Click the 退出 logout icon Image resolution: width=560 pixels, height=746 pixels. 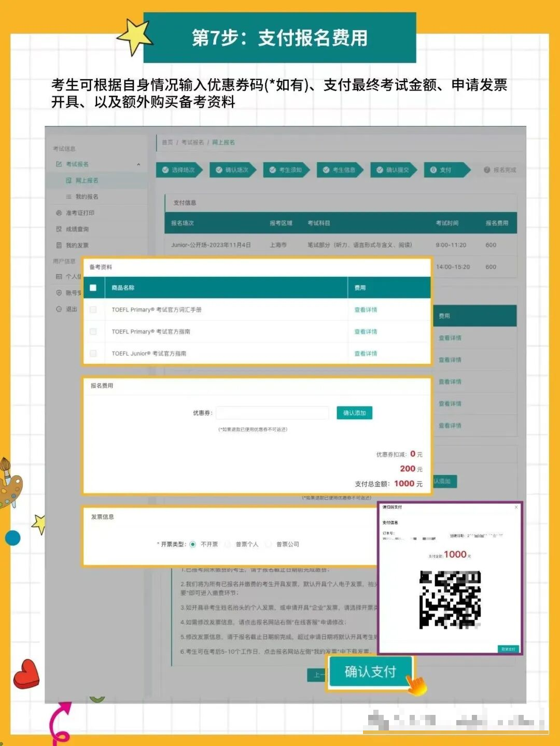click(59, 310)
